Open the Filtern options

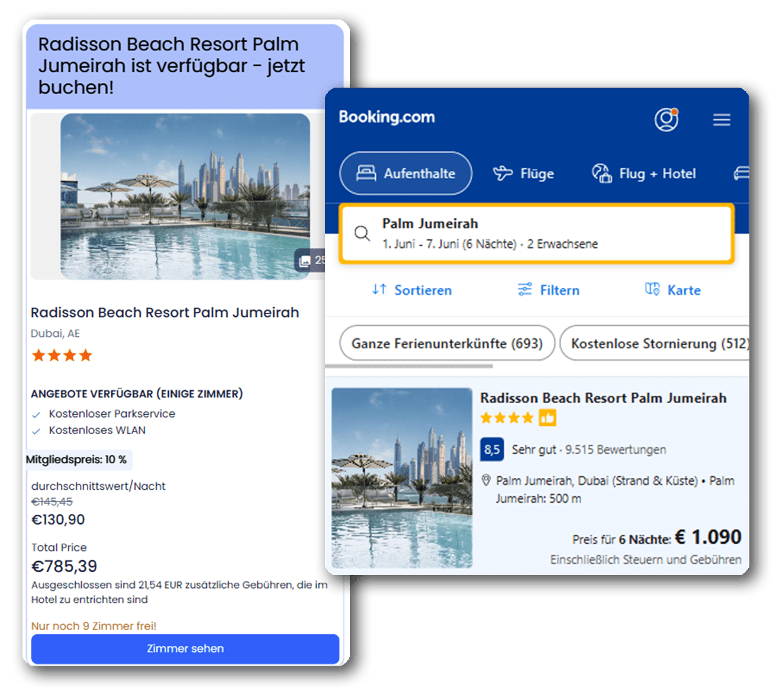tap(548, 290)
